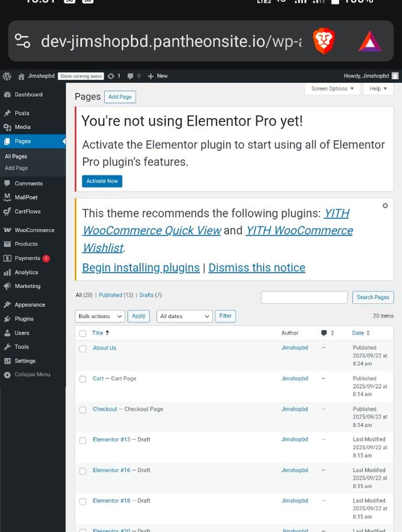
Task: Open browser site settings icon in address bar
Action: (22, 42)
